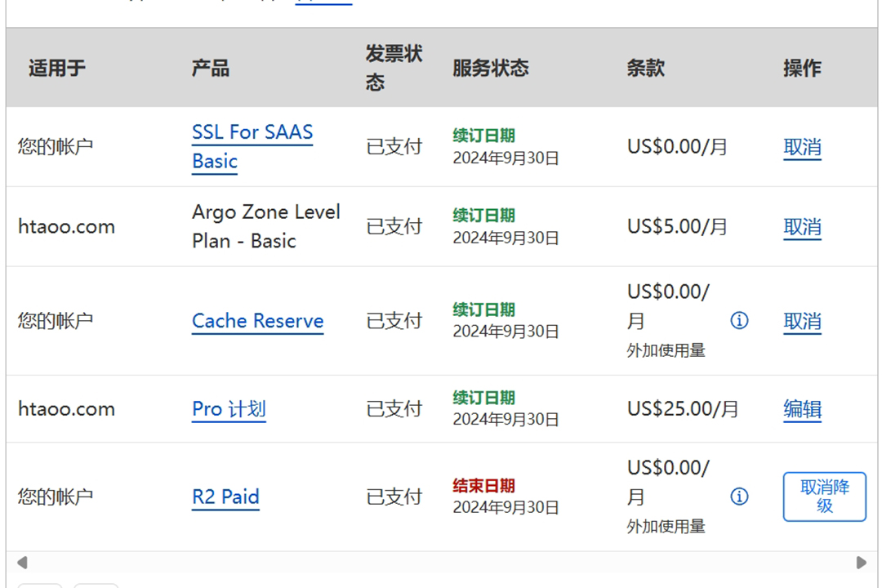Click US$0.00/月 in SSL For SAAS row
This screenshot has width=882, height=588.
click(x=677, y=147)
